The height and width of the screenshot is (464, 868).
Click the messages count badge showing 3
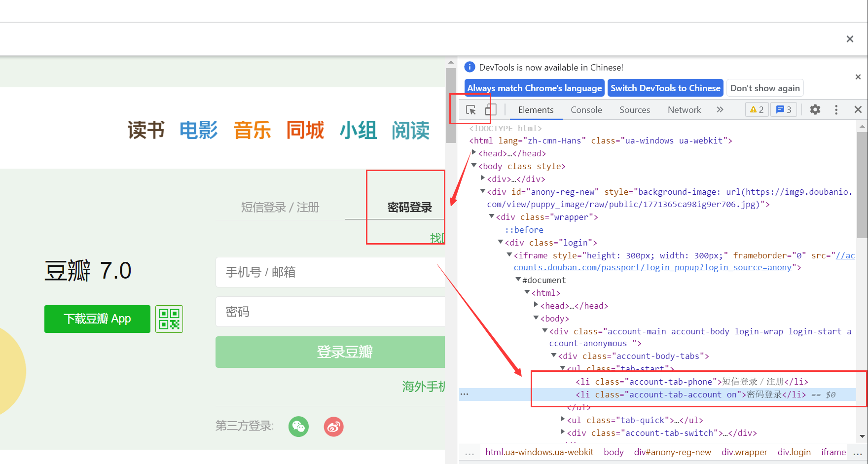(784, 109)
